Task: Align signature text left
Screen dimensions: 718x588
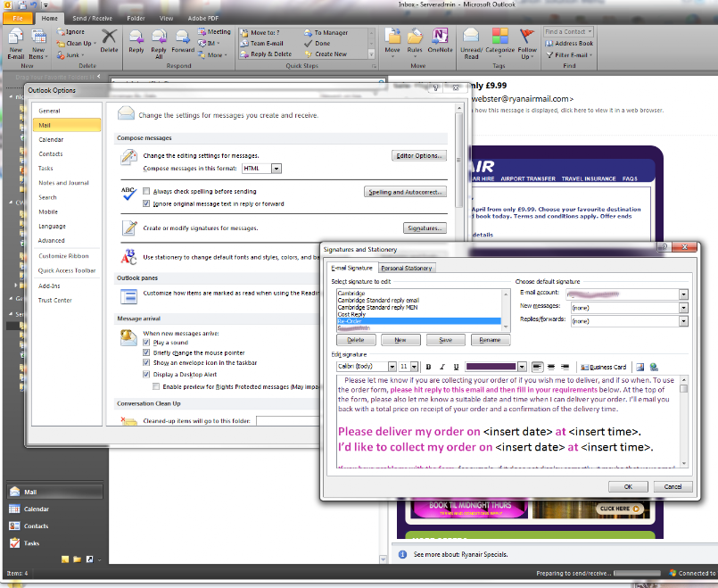Action: tap(537, 367)
